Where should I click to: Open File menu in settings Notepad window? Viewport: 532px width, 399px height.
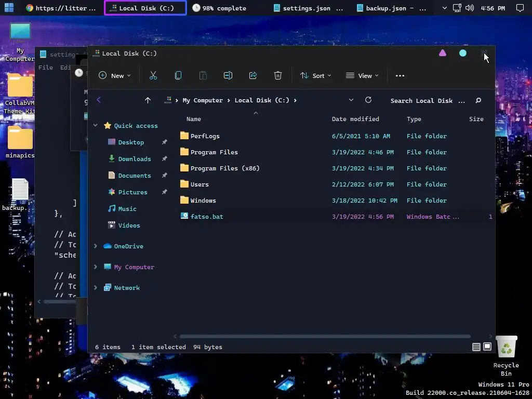[x=46, y=67]
